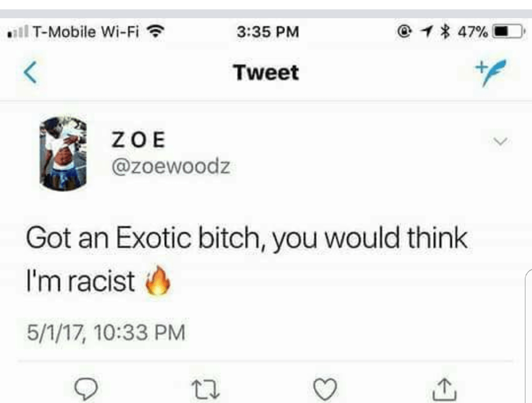Tap the 3:35 PM status clock
The image size is (532, 403).
[x=268, y=32]
